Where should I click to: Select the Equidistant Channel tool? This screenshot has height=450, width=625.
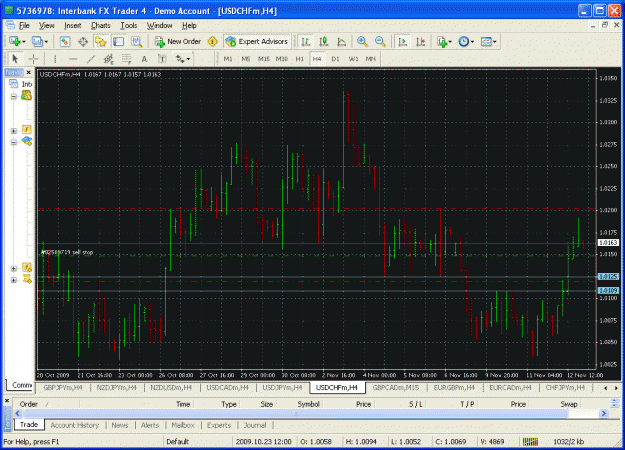tap(108, 59)
